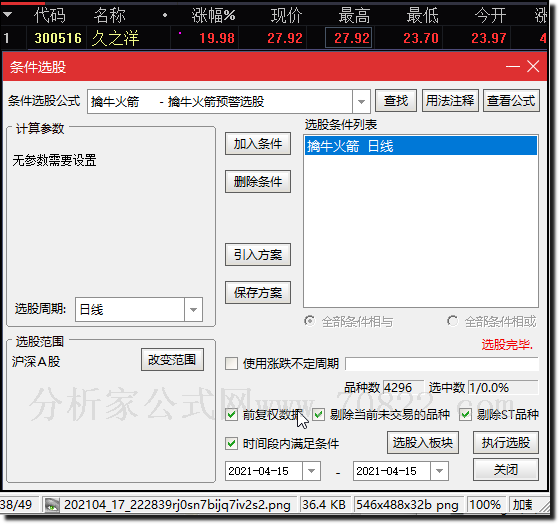Click the 涨跌不定周期 input field
The width and height of the screenshot is (560, 524).
[x=442, y=364]
